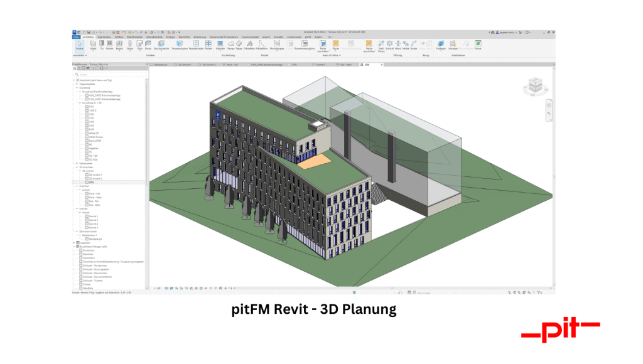Viewport: 643px width, 364px height.
Task: Select the Pfosten mullion tool
Action: (208, 45)
